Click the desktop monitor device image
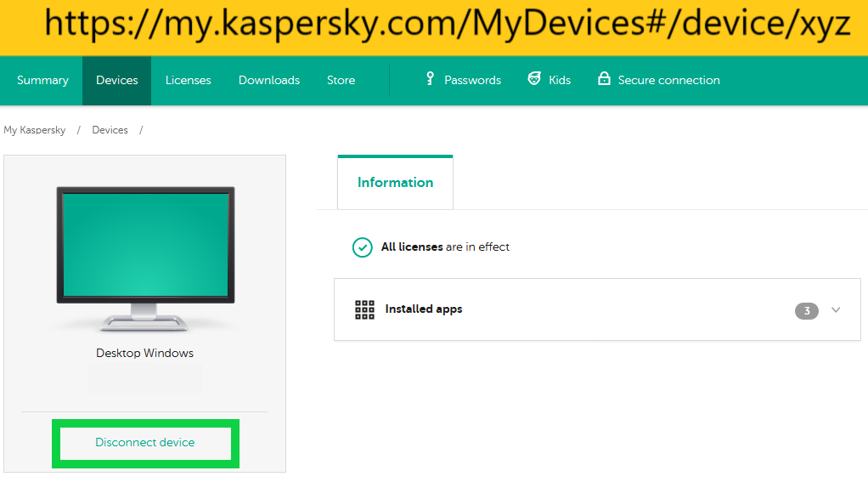Screen dimensions: 868x482 145,258
